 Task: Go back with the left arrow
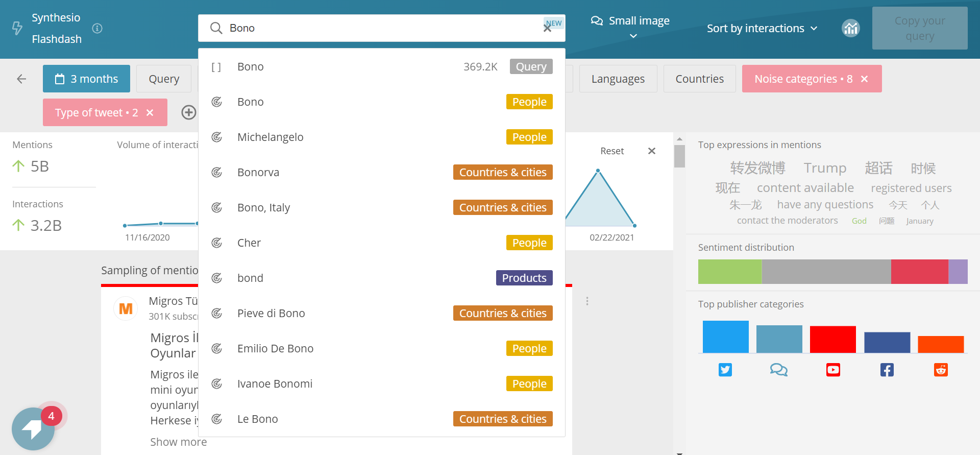pos(21,79)
